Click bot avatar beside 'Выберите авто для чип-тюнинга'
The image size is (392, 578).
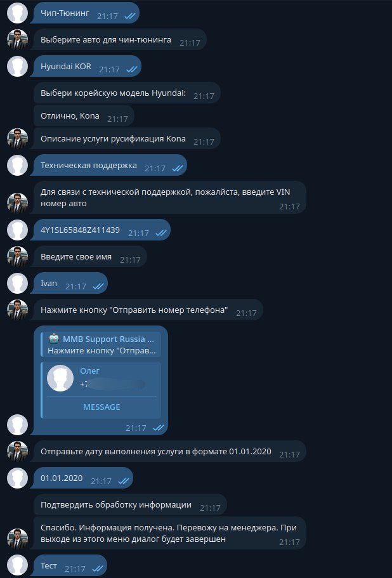(17, 39)
